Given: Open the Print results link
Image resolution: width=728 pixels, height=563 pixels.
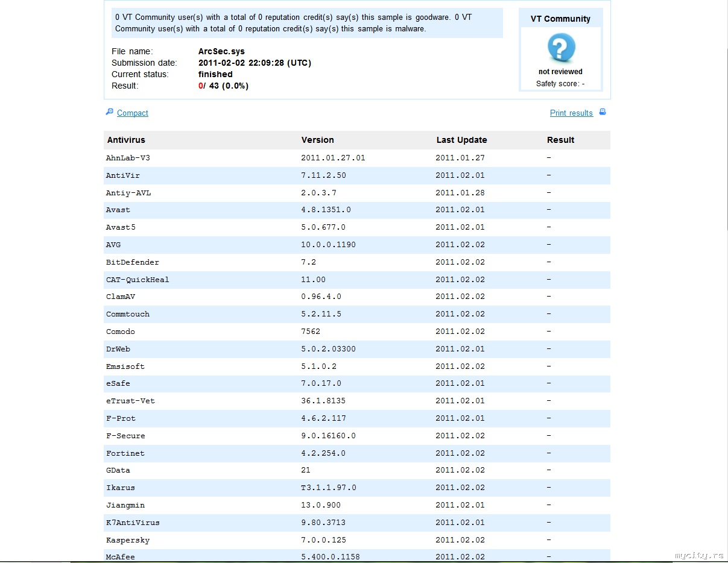Looking at the screenshot, I should [571, 113].
